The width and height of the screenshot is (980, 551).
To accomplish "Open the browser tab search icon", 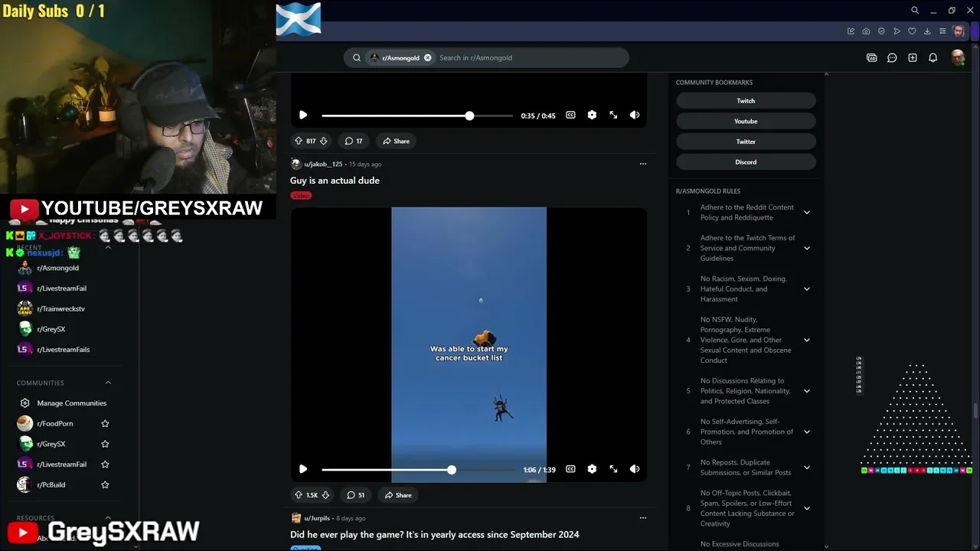I will tap(915, 11).
